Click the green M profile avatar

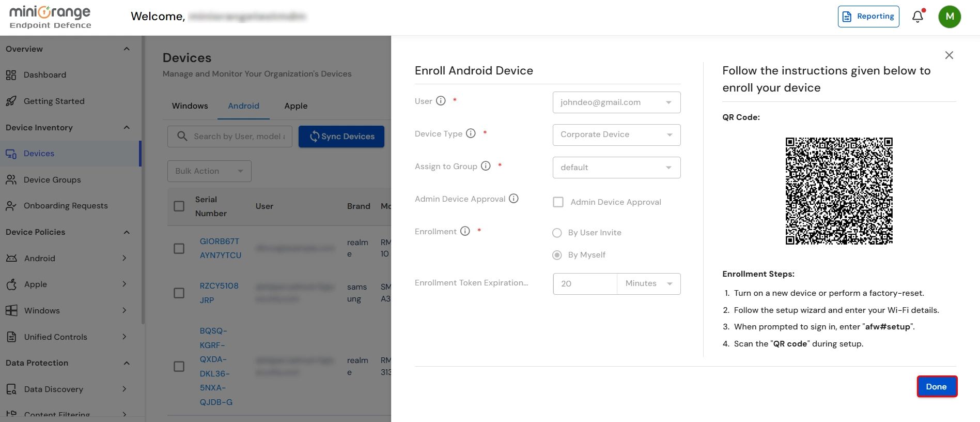950,17
